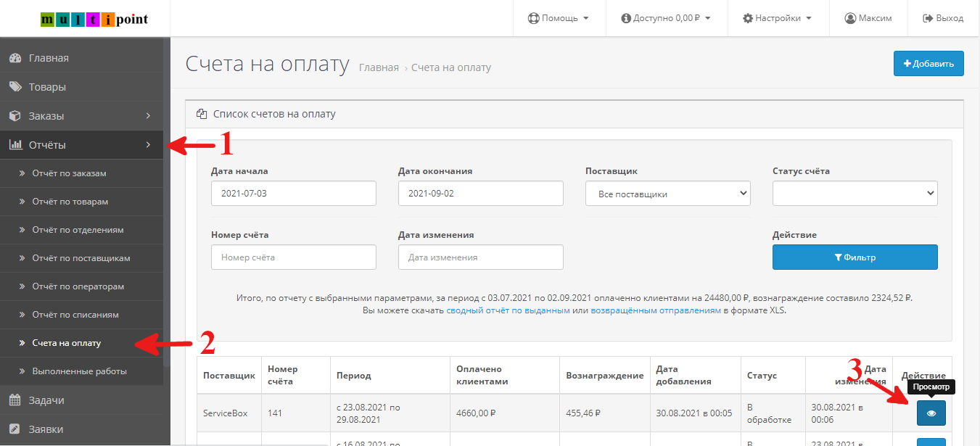Viewport: 980px width, 446px height.
Task: Open Отчёт по отделениям
Action: tap(81, 230)
